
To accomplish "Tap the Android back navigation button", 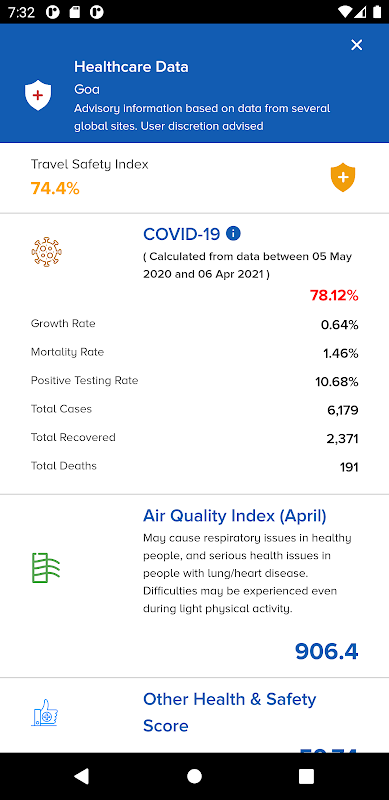I will click(x=82, y=776).
